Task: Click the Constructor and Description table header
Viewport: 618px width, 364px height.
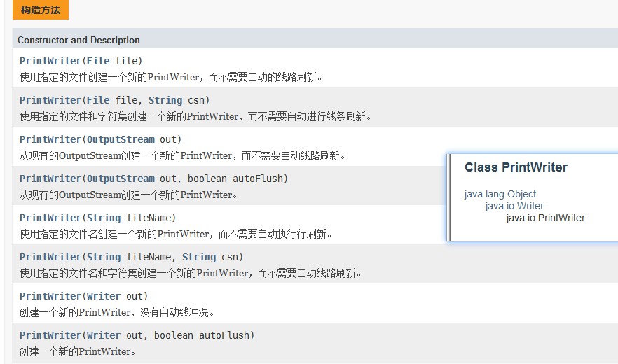Action: tap(78, 40)
